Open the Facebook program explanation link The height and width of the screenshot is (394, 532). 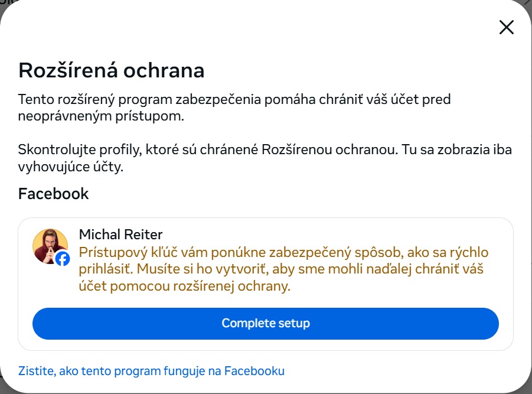tap(151, 371)
